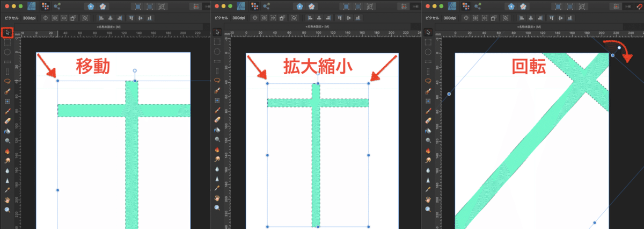Select the Move tool in the 回転 window
This screenshot has height=229, width=644.
[428, 33]
